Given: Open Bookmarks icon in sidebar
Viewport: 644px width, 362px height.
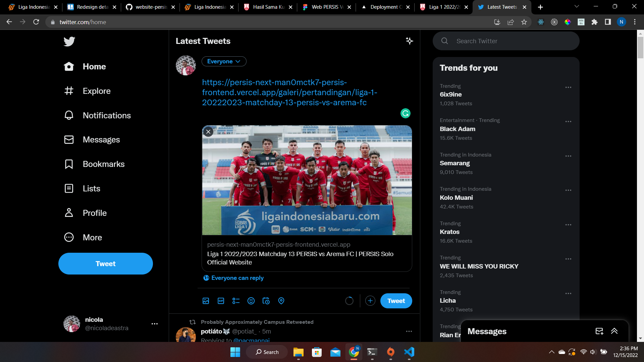Looking at the screenshot, I should [x=69, y=164].
